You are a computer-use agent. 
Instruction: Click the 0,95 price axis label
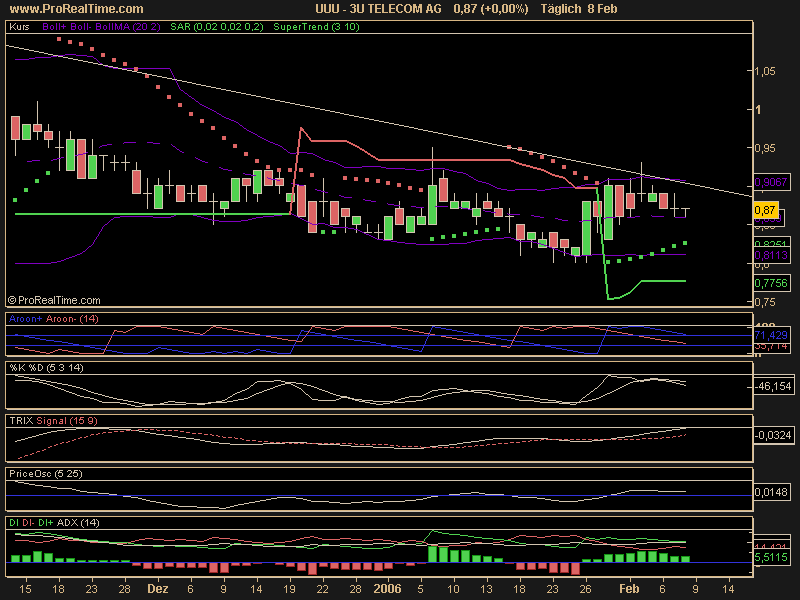(765, 148)
